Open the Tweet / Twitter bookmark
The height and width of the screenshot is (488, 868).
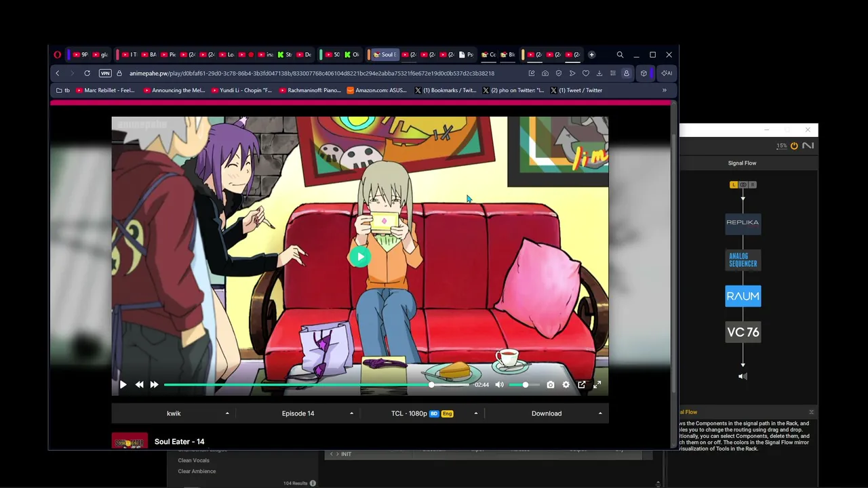576,90
